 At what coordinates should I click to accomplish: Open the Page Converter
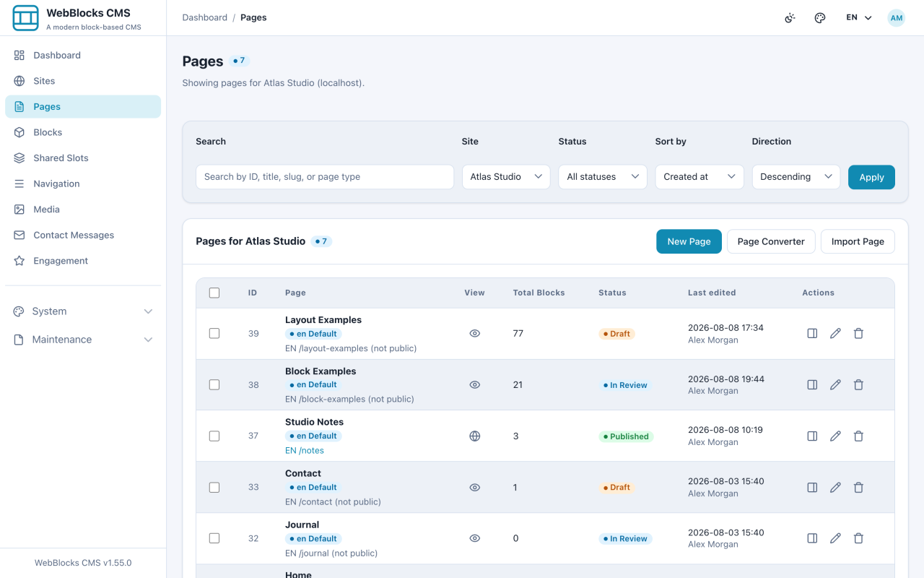(x=771, y=241)
